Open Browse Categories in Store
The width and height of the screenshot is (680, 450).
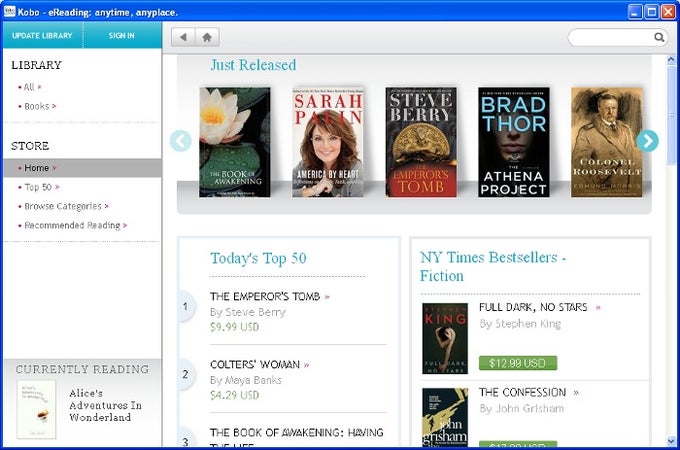[x=63, y=206]
